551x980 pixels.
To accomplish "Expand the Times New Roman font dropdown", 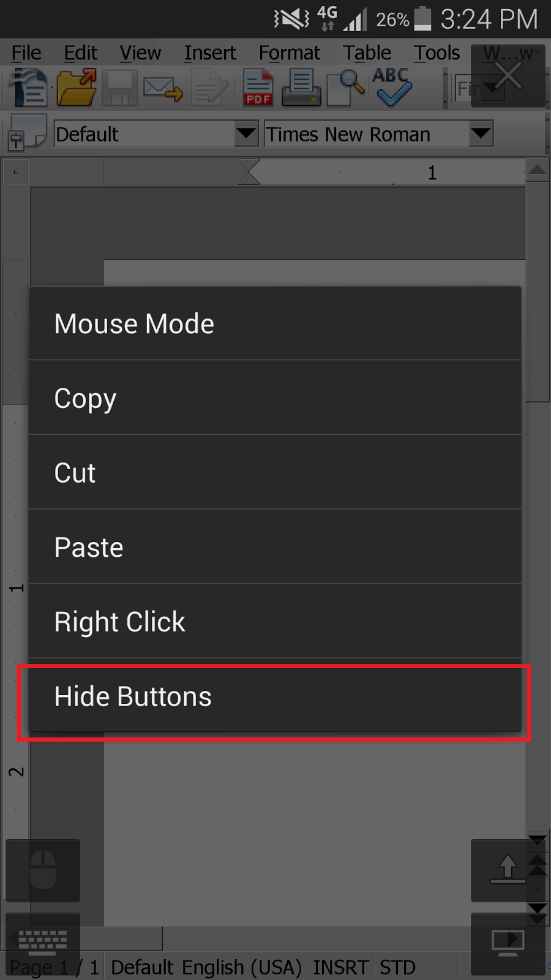I will [x=481, y=133].
